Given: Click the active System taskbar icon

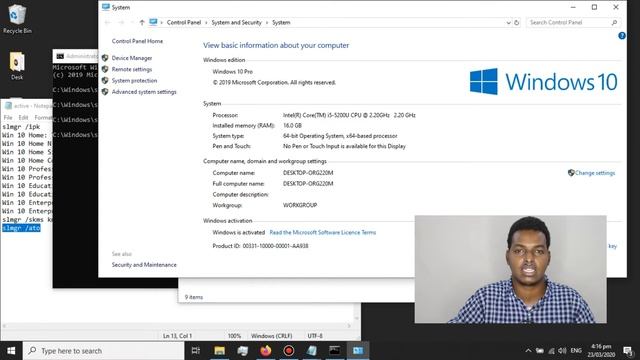Looking at the screenshot, I should pos(358,351).
